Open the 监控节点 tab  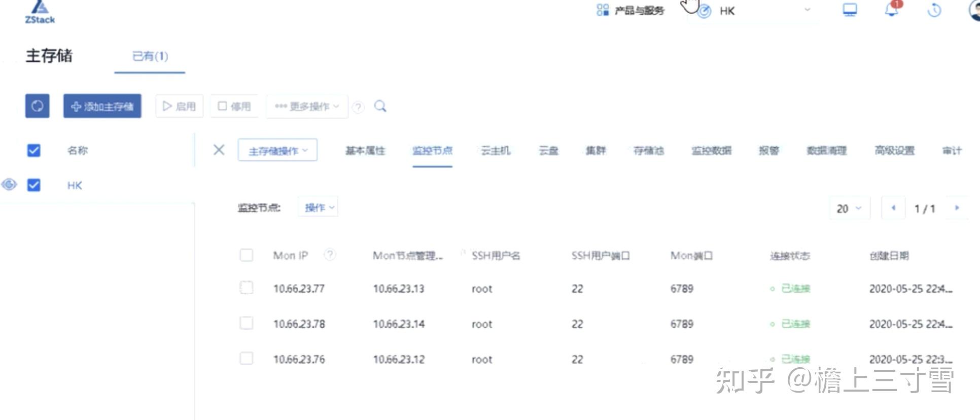click(432, 151)
